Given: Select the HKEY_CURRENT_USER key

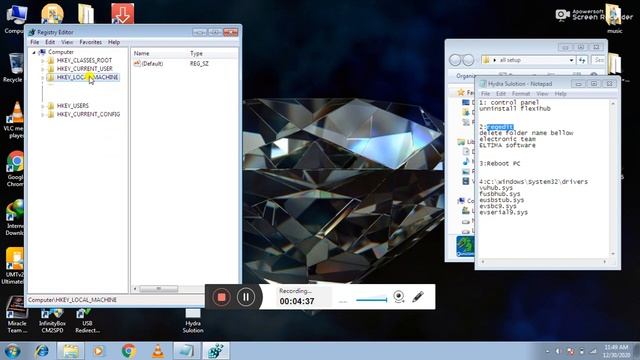Looking at the screenshot, I should (x=84, y=69).
